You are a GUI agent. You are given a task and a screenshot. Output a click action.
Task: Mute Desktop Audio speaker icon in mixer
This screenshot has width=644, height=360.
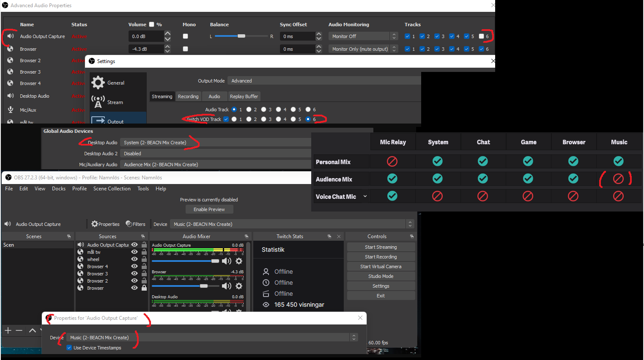227,311
